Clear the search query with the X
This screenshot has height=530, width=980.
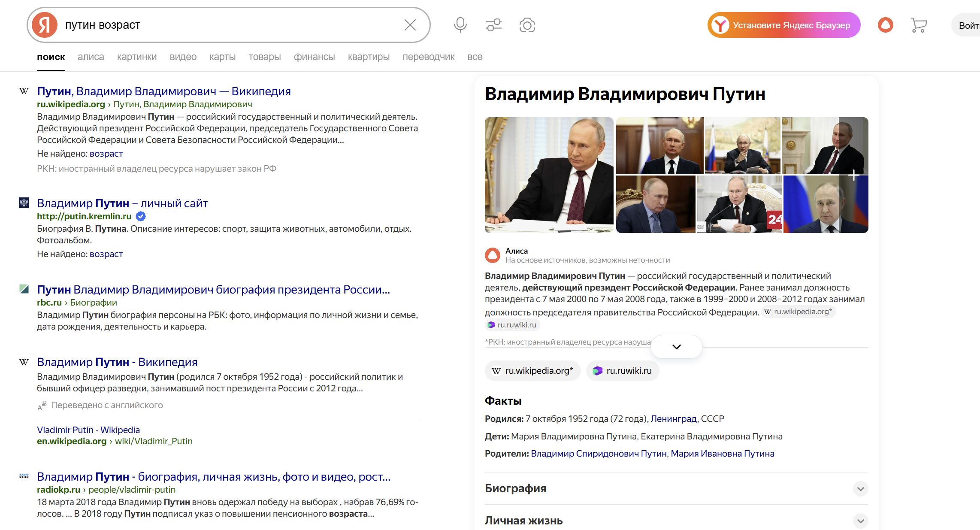pos(410,25)
